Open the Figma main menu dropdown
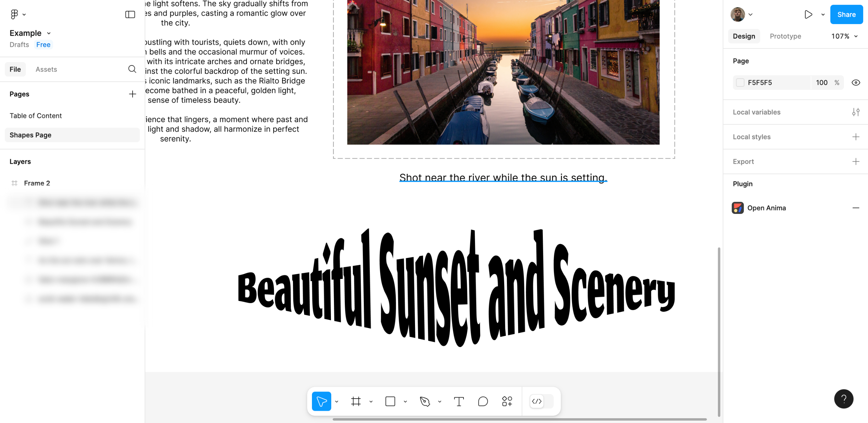 click(18, 14)
